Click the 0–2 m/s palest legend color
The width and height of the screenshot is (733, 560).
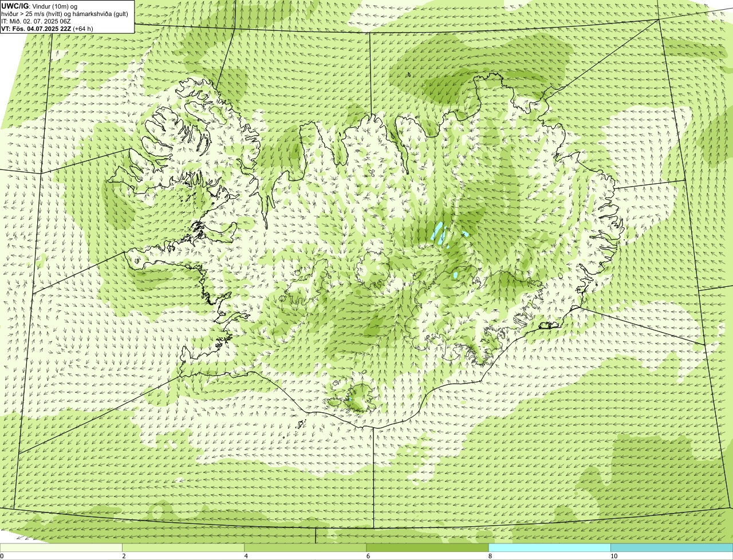tap(61, 548)
